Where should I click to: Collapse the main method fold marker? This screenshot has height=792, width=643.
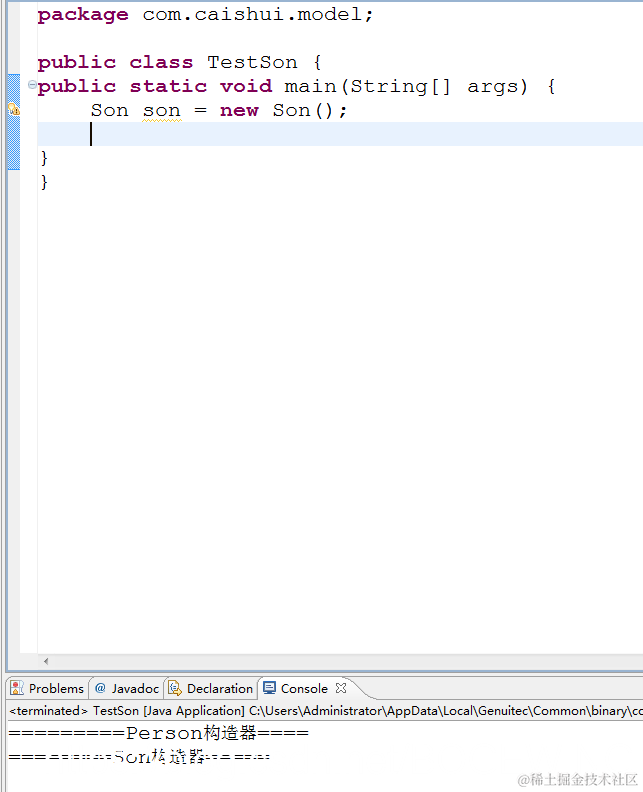tap(32, 84)
